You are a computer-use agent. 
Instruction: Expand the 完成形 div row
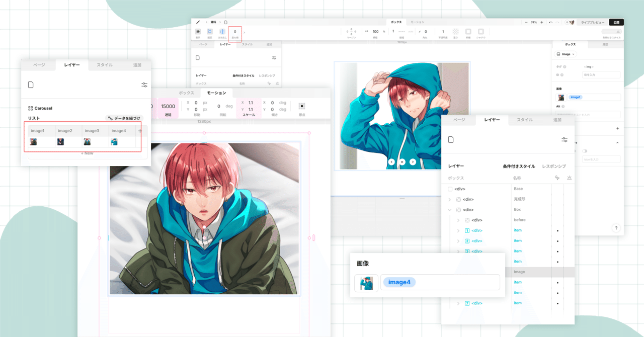coord(450,199)
